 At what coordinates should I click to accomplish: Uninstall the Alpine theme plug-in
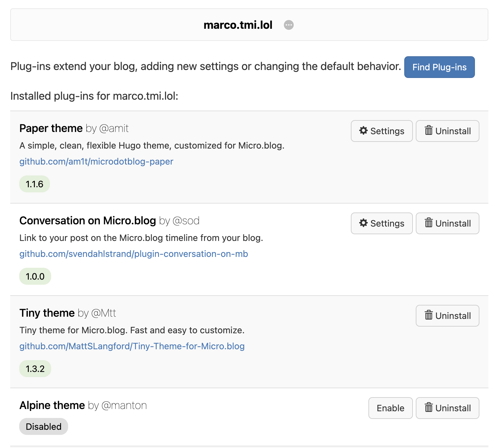(x=447, y=408)
